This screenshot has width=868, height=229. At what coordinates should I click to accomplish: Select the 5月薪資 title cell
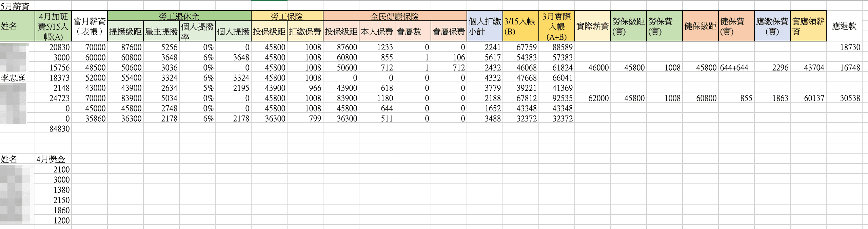tap(17, 6)
